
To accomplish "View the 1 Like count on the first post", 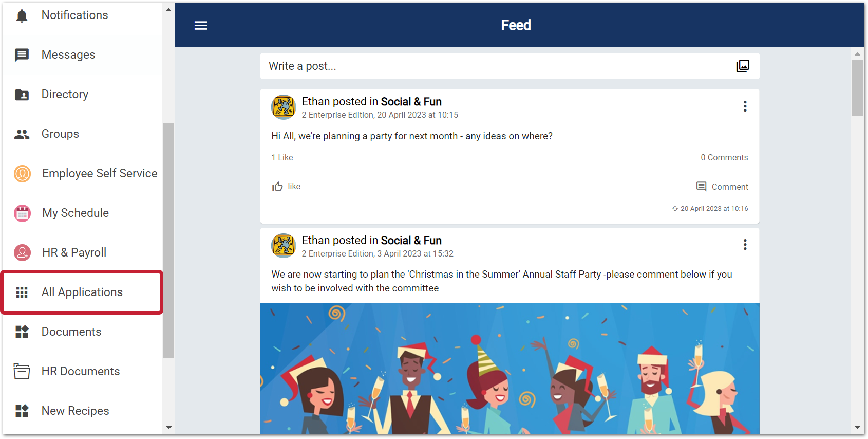I will click(x=282, y=157).
